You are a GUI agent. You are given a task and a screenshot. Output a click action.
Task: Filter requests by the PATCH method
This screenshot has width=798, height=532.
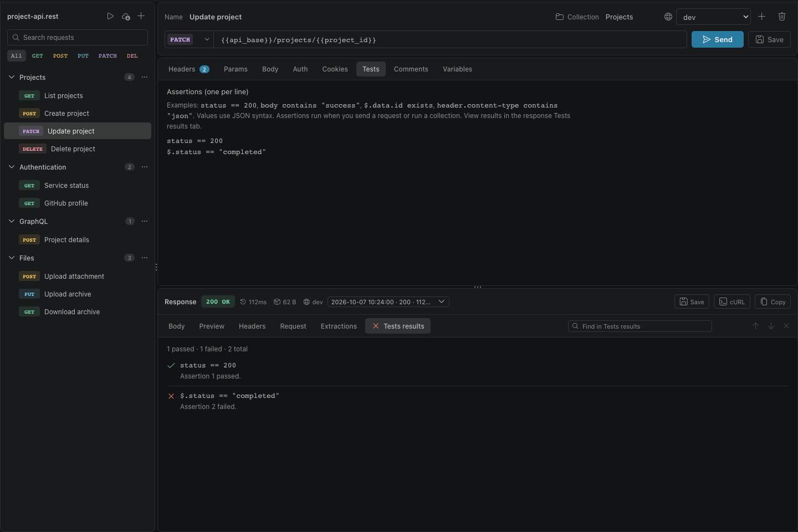108,55
